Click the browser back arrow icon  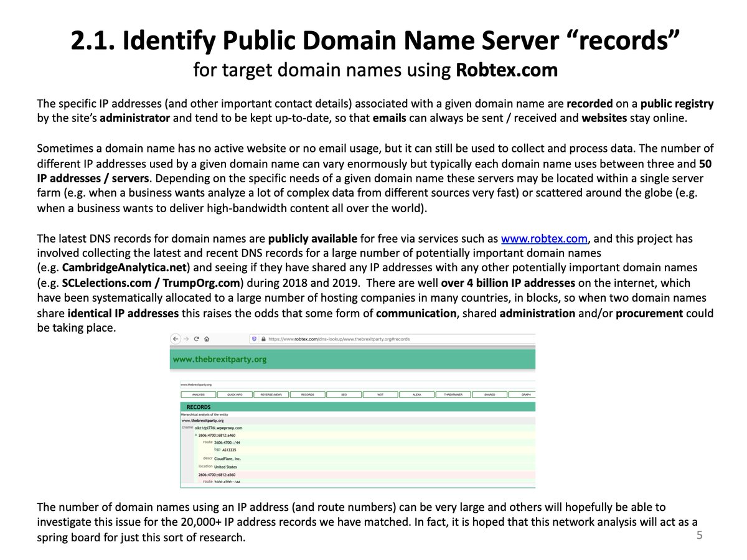point(176,339)
